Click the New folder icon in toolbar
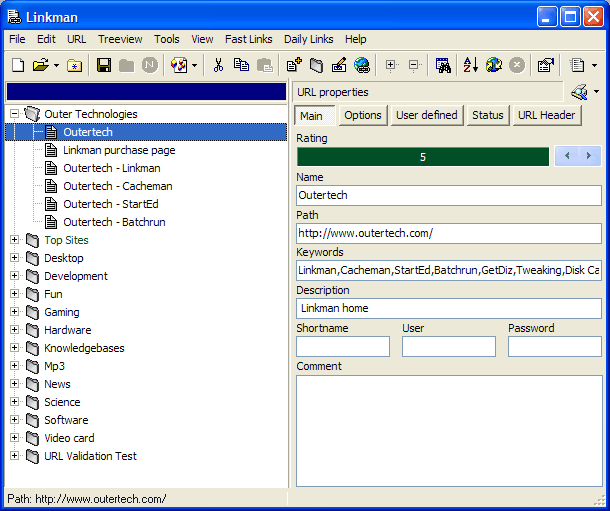Screen dimensions: 610x511 (316, 65)
